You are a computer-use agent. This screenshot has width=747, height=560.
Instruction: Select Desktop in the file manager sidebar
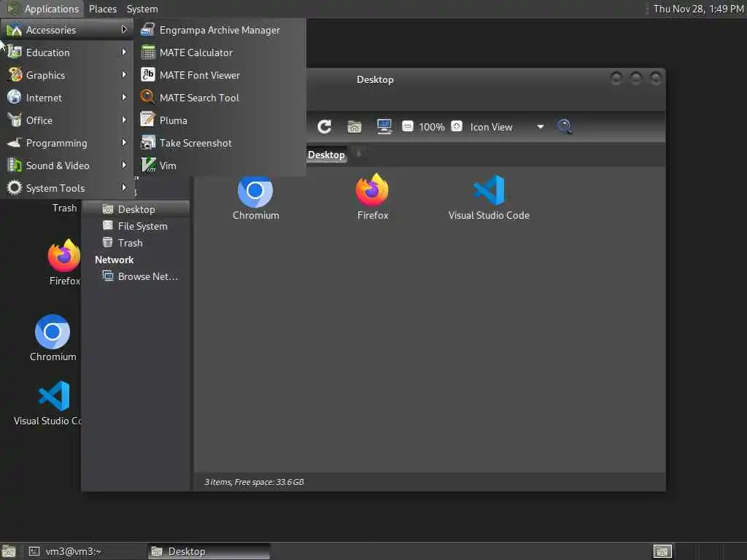(136, 209)
